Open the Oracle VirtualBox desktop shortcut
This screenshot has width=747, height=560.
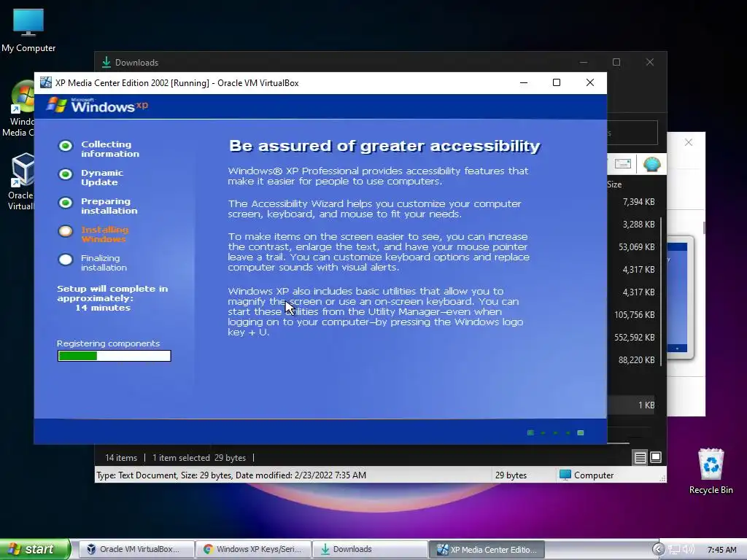pyautogui.click(x=20, y=181)
